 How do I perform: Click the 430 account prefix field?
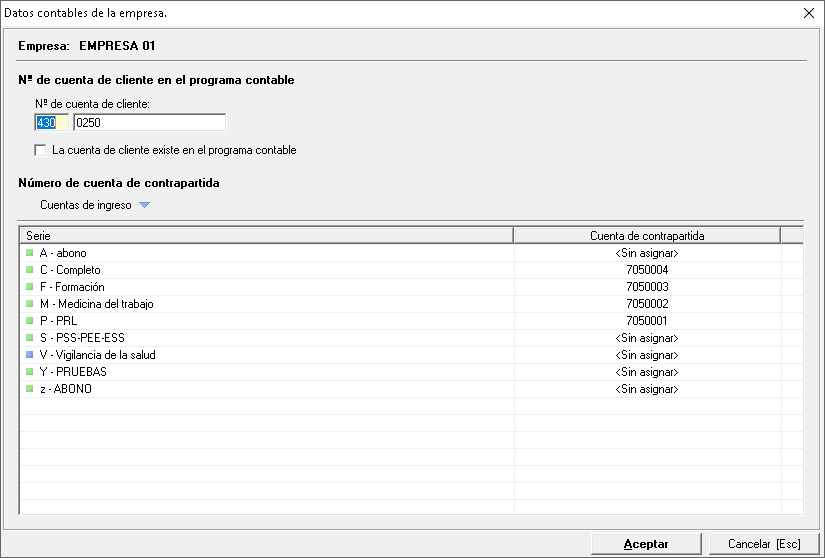pos(50,123)
